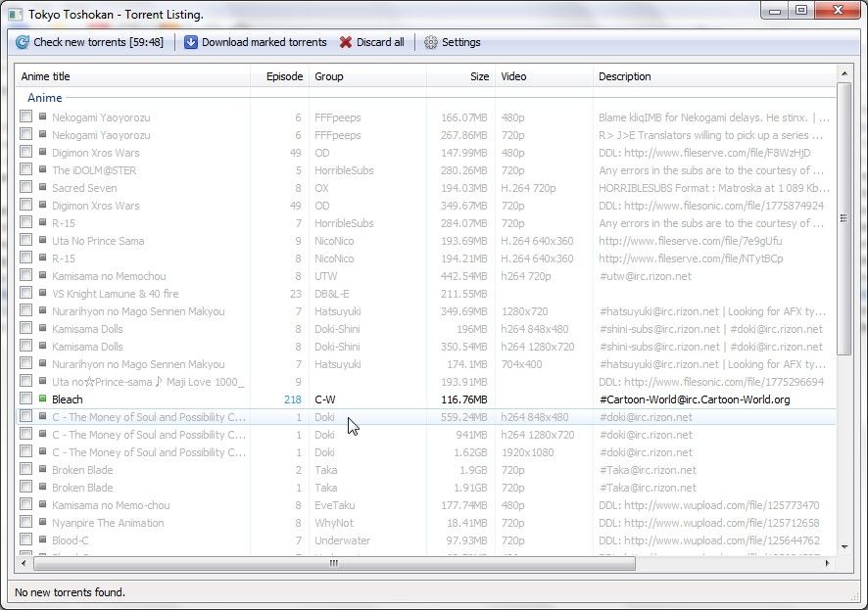Click vertical scrollbar up arrow
The image size is (868, 610).
844,73
